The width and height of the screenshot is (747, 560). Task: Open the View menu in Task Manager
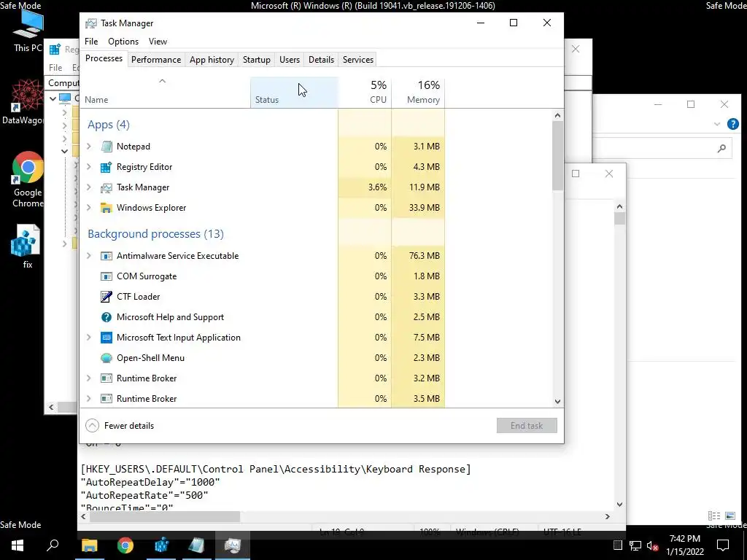(x=158, y=42)
